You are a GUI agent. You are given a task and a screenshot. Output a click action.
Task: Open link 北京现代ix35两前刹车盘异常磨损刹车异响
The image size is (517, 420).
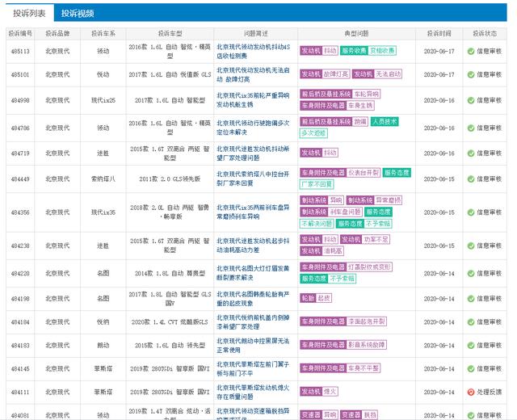pos(253,212)
